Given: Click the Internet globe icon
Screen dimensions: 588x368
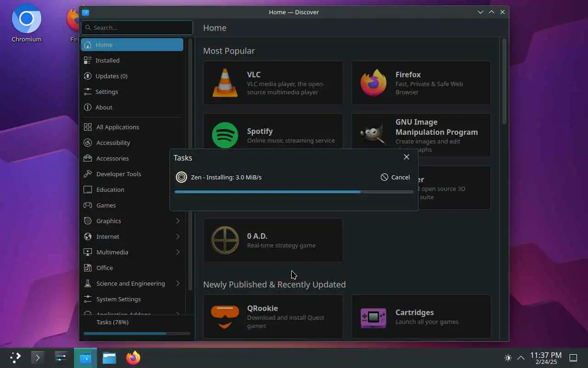Looking at the screenshot, I should pyautogui.click(x=88, y=236).
